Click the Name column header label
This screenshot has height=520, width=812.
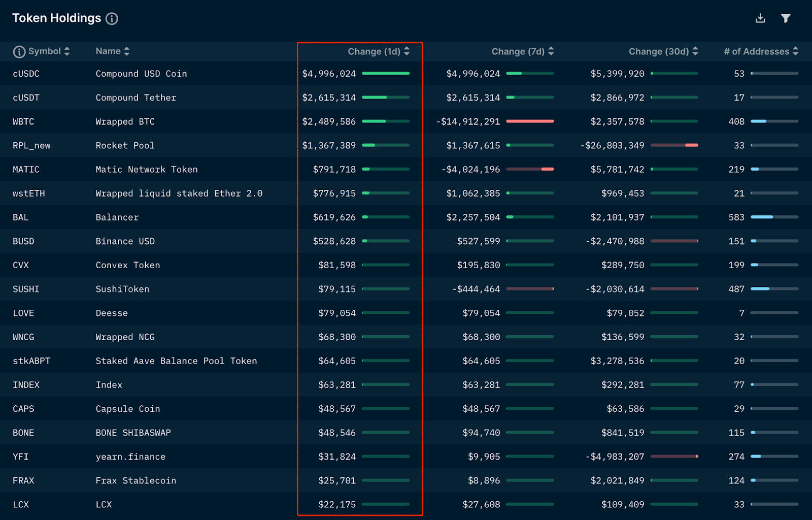pos(108,51)
